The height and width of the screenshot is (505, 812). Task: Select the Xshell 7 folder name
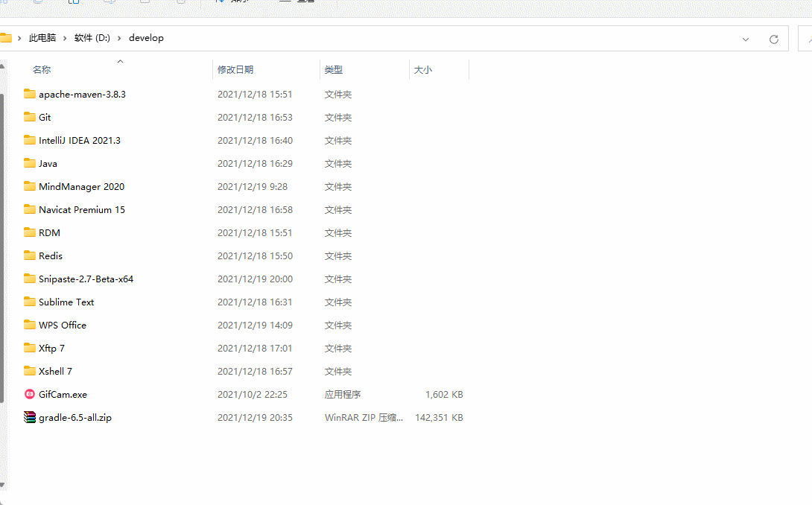(55, 372)
